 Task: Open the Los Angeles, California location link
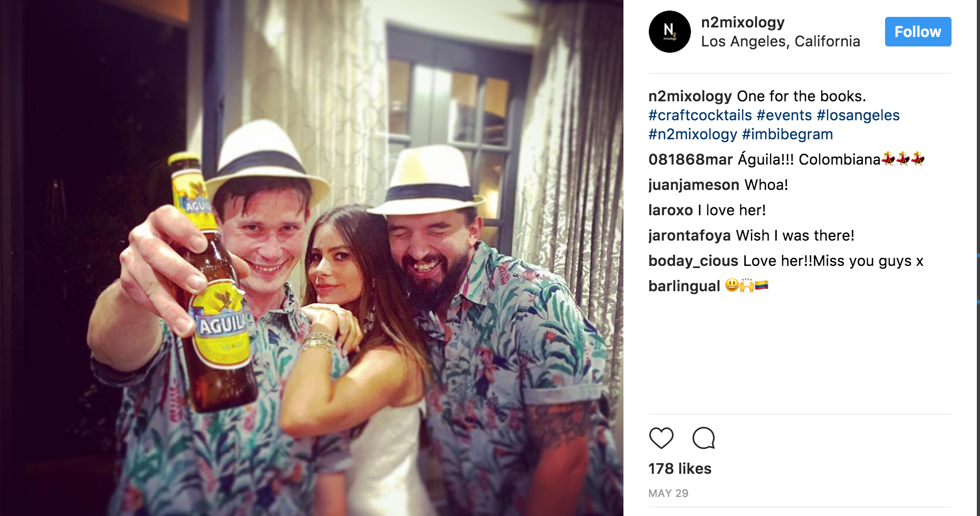781,41
